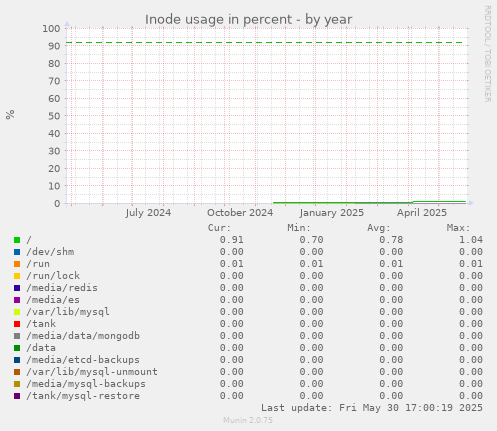Click the 'January 2025' axis label

[x=331, y=213]
